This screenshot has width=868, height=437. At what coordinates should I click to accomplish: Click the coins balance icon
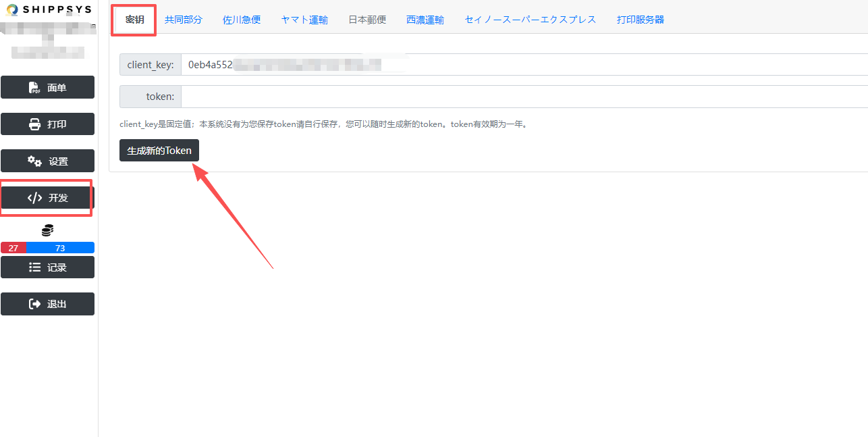(47, 231)
